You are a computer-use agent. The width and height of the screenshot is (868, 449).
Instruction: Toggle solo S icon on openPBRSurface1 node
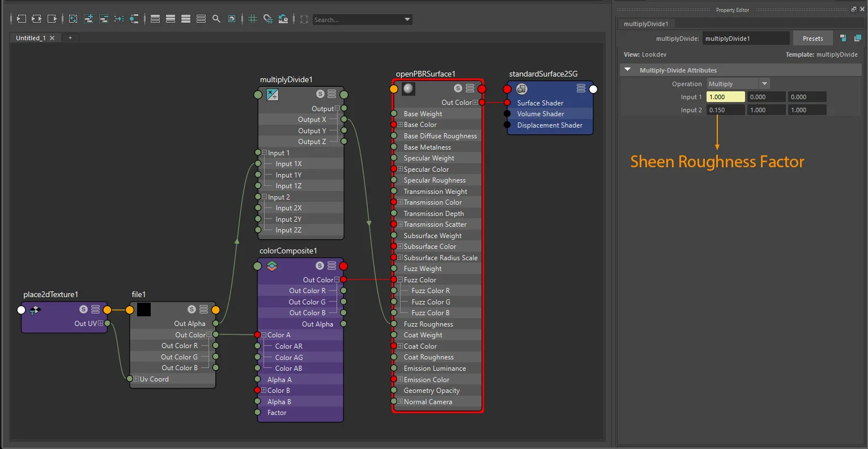pos(458,88)
